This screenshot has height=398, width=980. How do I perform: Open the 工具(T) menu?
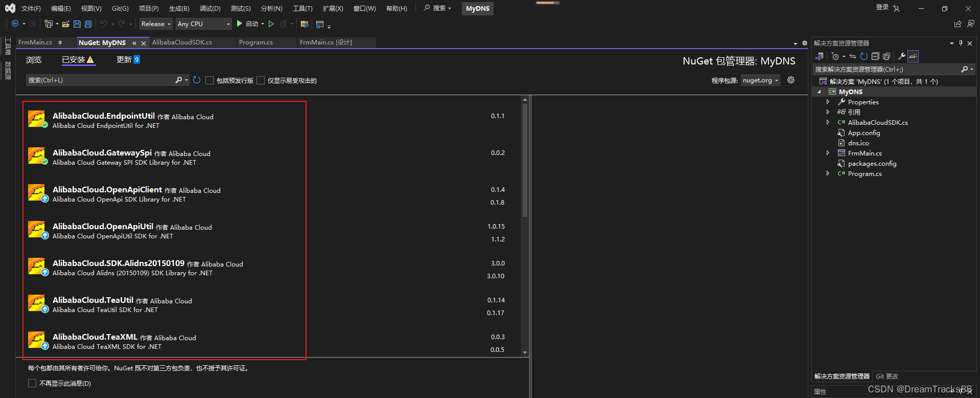coord(302,9)
